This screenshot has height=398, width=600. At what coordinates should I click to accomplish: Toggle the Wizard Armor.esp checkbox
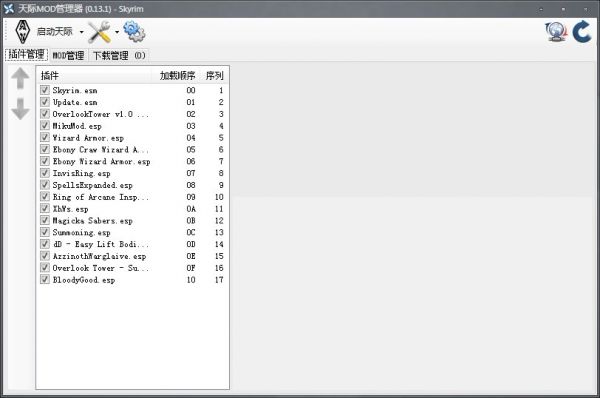45,137
